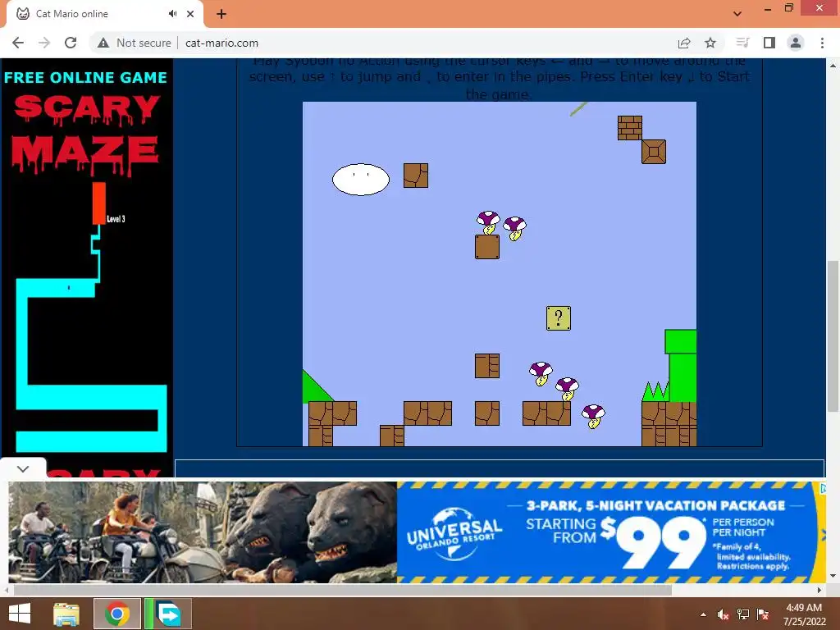Click the network tray icon
840x630 pixels.
743,614
